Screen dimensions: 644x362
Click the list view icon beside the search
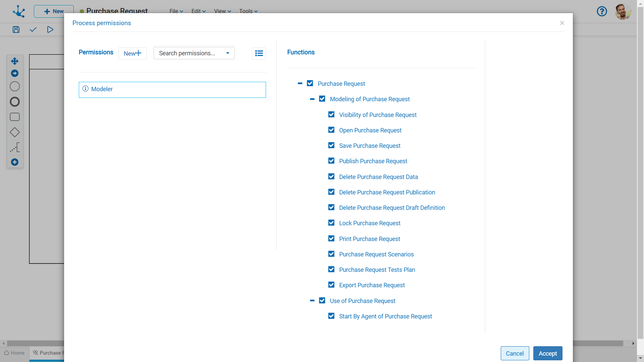click(259, 53)
